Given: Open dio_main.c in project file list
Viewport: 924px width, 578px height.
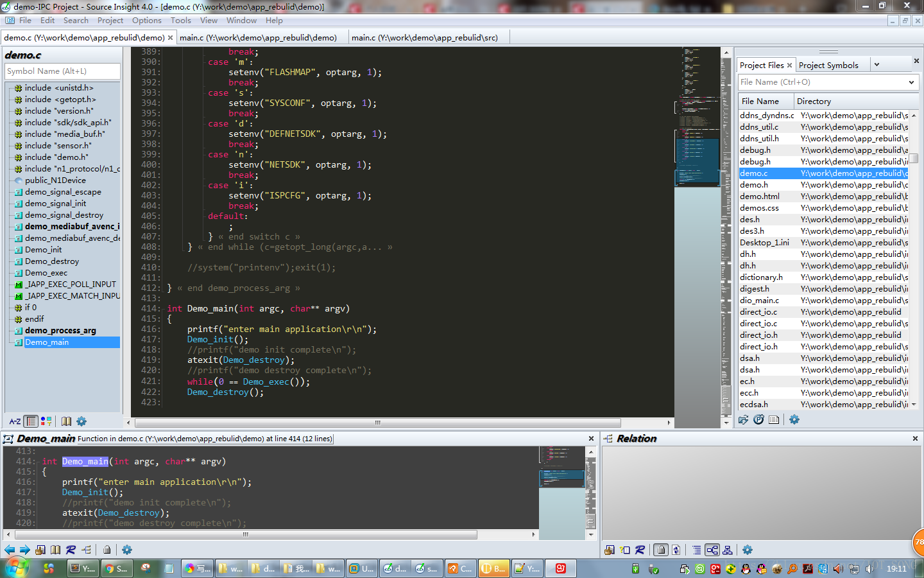Looking at the screenshot, I should click(759, 301).
